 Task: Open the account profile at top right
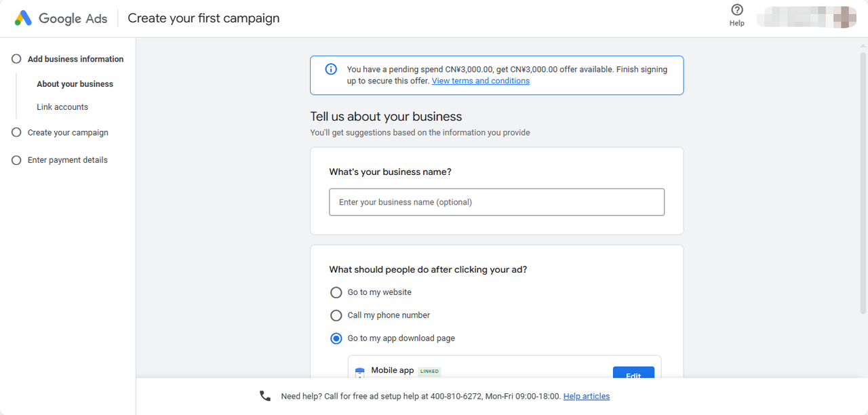807,17
